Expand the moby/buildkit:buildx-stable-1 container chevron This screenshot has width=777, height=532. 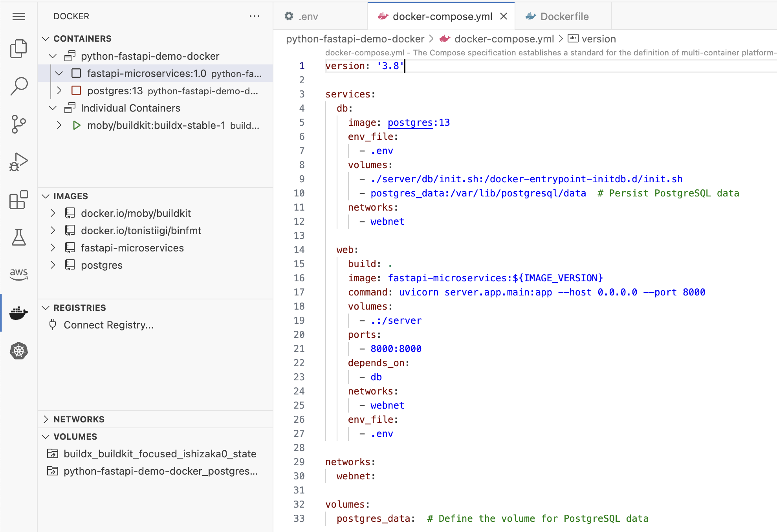(x=59, y=125)
